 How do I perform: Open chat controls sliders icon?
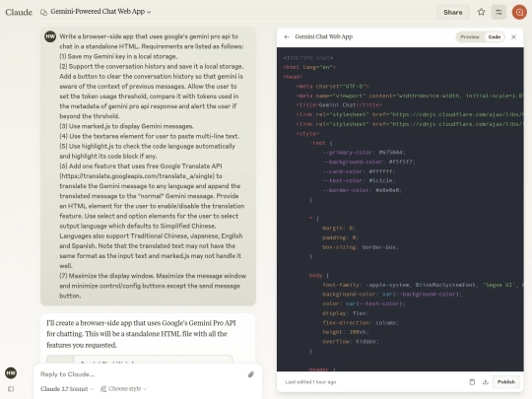pyautogui.click(x=499, y=12)
